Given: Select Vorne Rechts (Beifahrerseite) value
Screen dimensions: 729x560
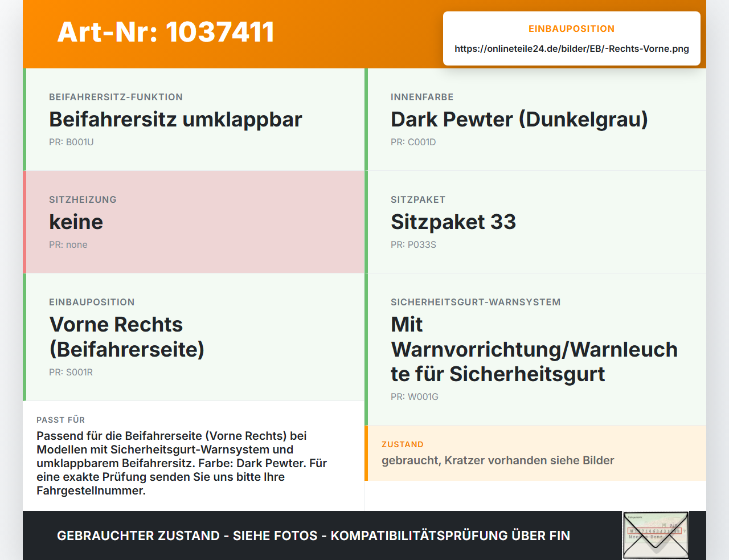Looking at the screenshot, I should click(127, 337).
